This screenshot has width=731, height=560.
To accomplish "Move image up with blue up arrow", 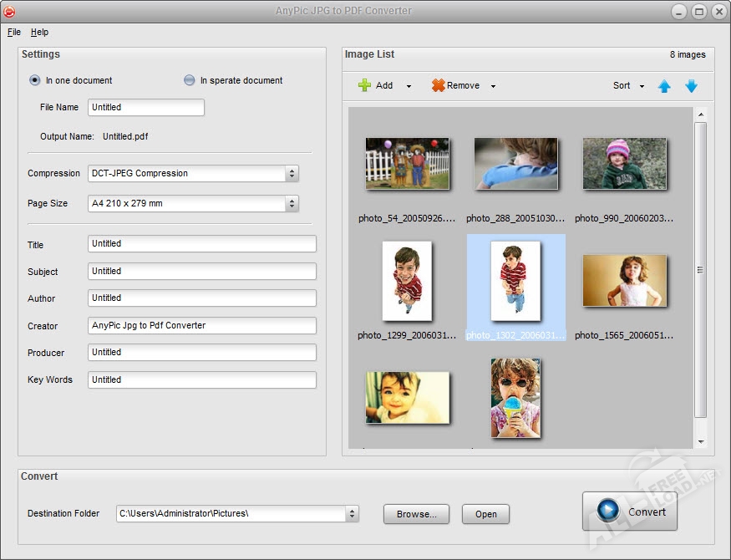I will pyautogui.click(x=664, y=86).
